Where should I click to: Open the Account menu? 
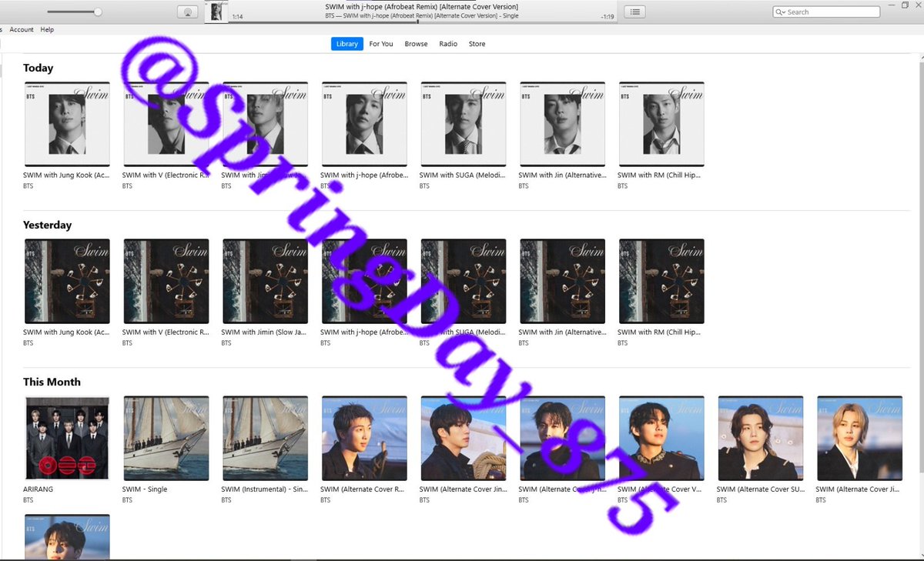click(22, 29)
